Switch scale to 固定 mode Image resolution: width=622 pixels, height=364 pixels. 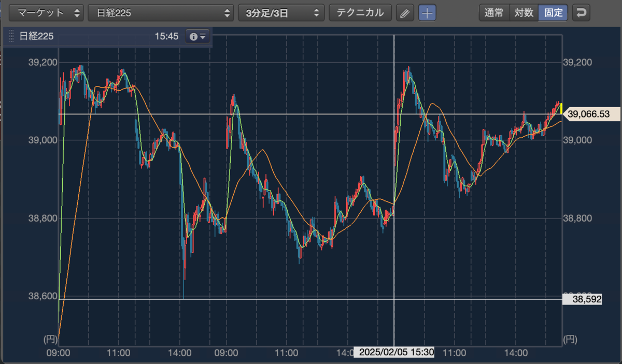tap(554, 13)
